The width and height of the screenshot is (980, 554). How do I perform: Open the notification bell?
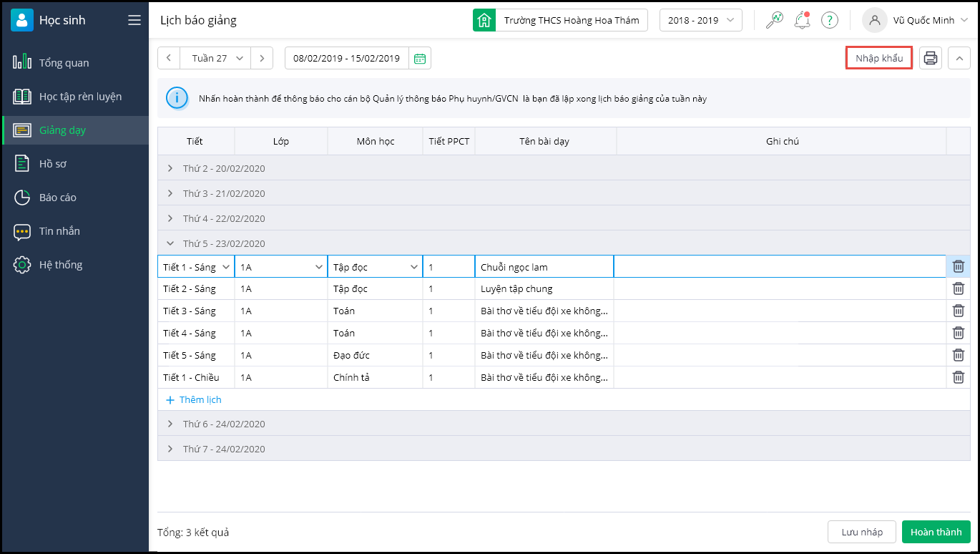(x=802, y=20)
